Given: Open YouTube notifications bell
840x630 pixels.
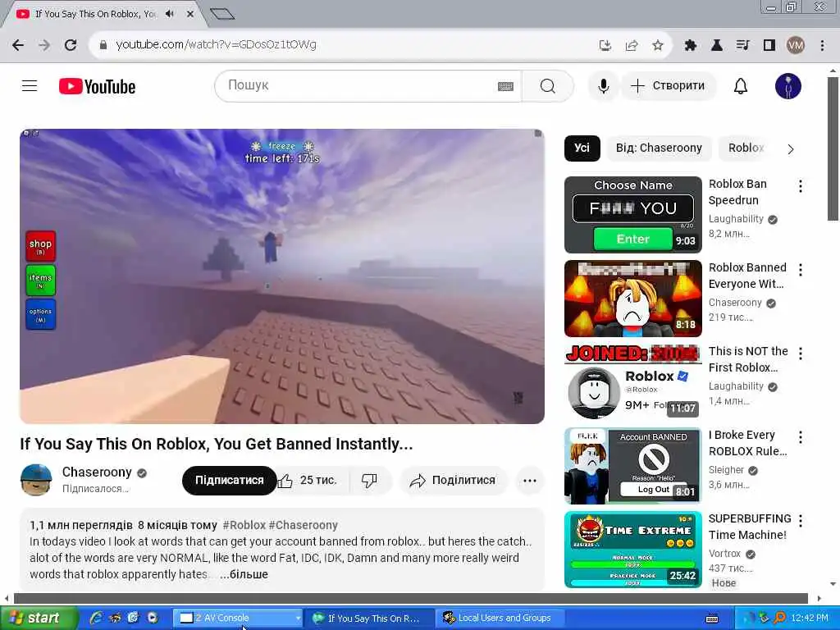Looking at the screenshot, I should [741, 86].
